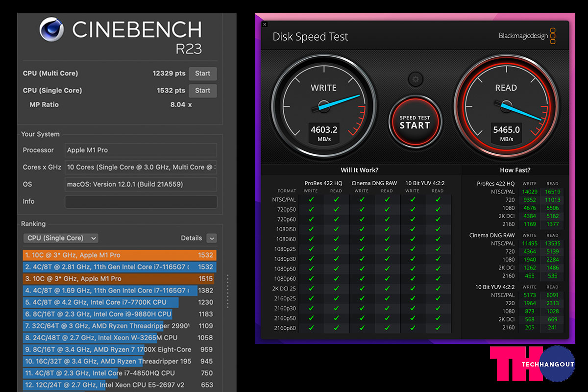Expand the ranking Details arrow dropdown
The height and width of the screenshot is (392, 588).
tap(212, 238)
